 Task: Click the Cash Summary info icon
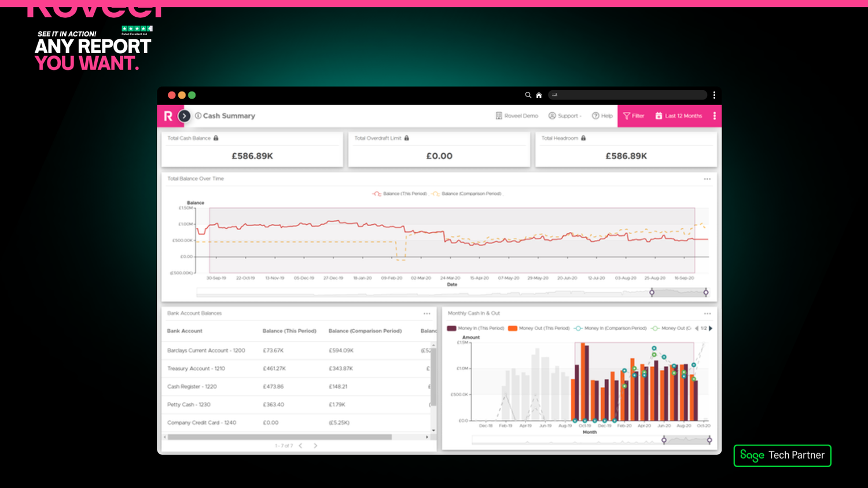tap(198, 116)
